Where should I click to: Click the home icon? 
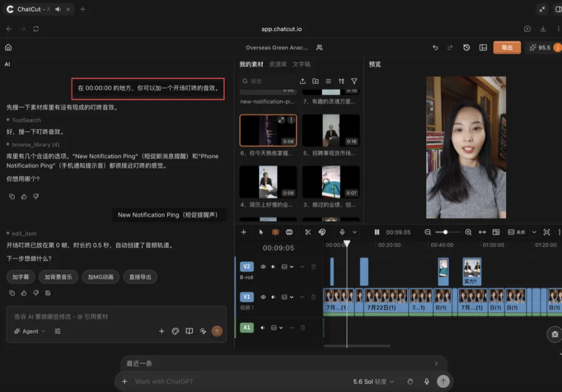point(8,47)
